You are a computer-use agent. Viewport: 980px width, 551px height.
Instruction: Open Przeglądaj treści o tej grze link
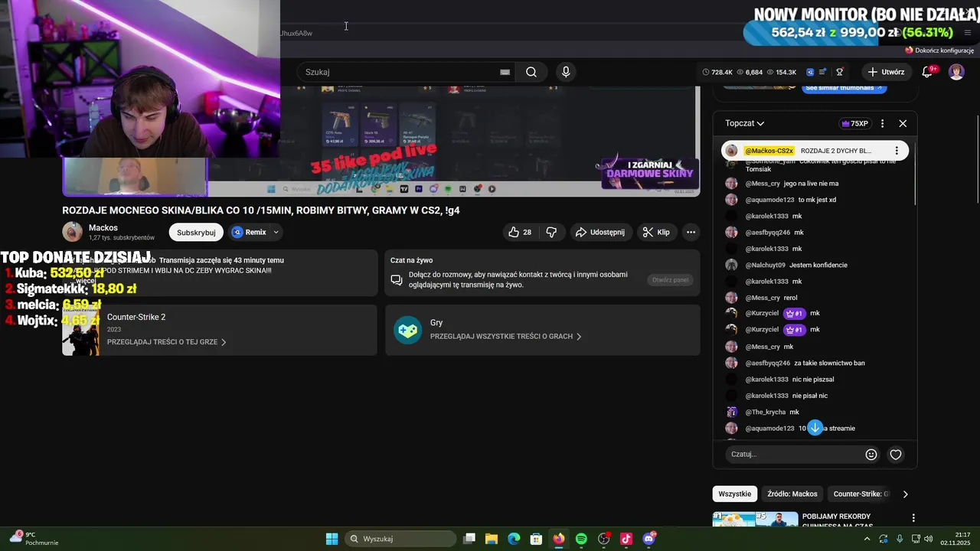point(167,342)
